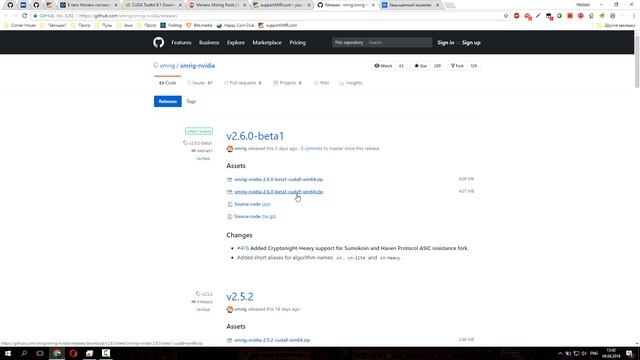Select the blue Releases button

point(168,101)
